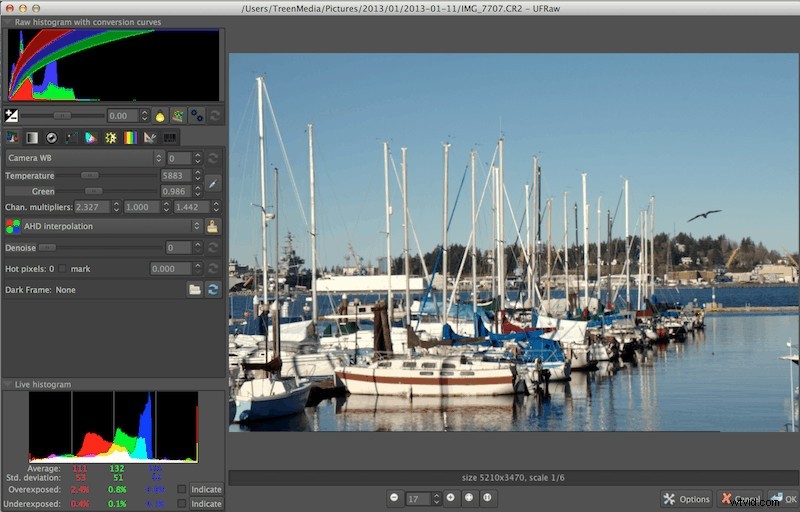The image size is (800, 512).
Task: Click the preview image of sailboats
Action: (513, 242)
